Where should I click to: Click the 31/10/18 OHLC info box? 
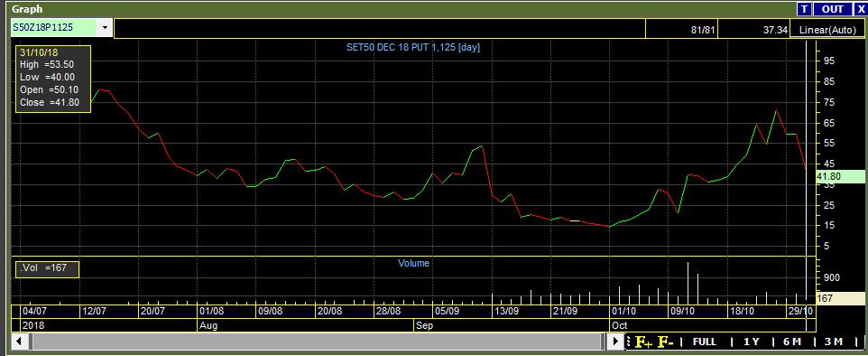click(x=53, y=79)
